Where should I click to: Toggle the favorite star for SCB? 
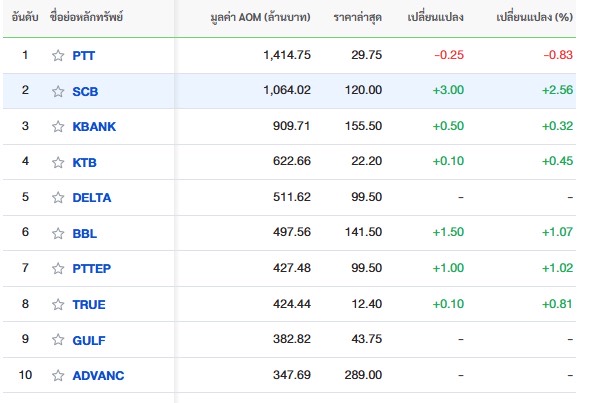click(58, 91)
